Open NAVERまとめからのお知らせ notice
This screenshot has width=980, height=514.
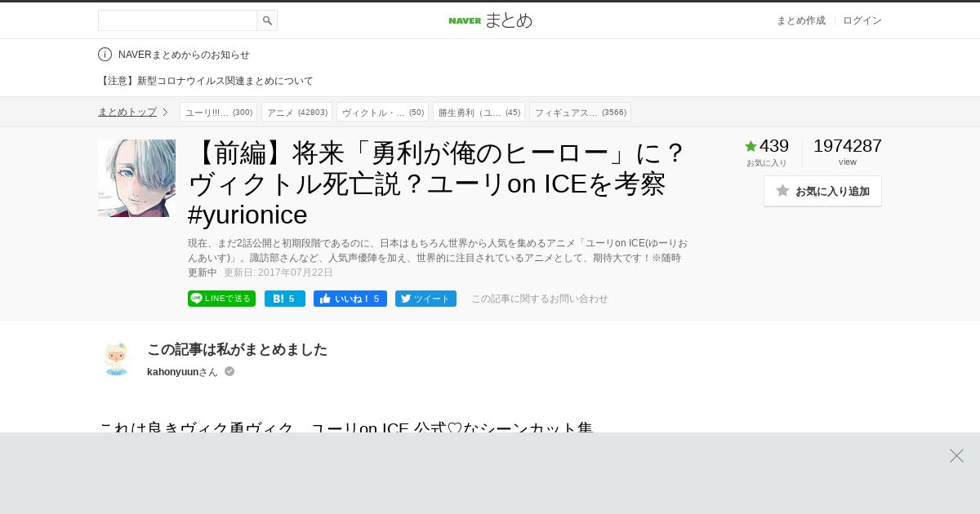point(184,55)
